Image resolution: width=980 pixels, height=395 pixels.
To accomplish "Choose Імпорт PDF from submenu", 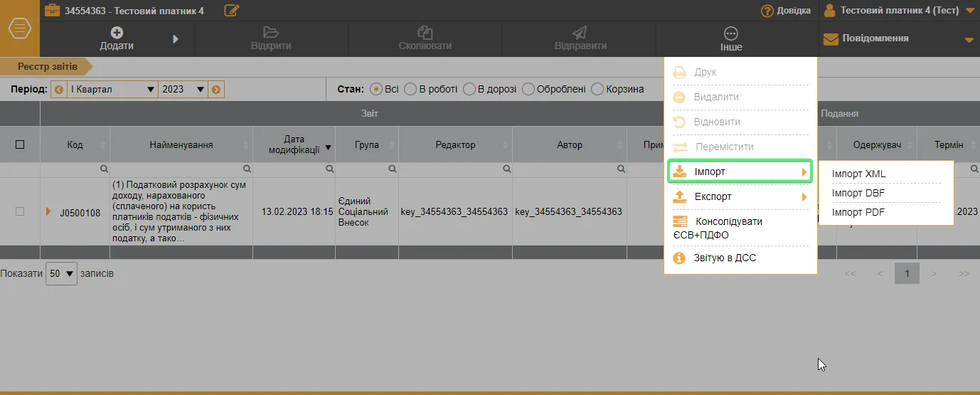I will point(858,212).
